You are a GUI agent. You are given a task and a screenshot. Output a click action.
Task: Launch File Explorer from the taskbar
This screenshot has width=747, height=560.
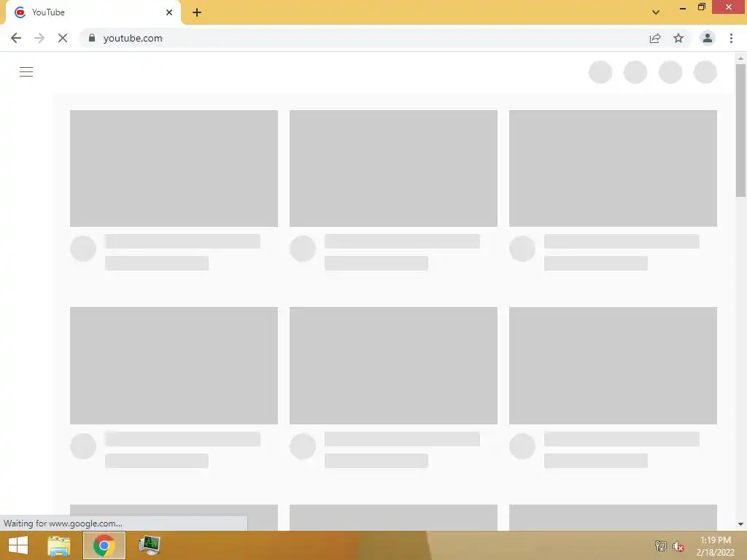coord(59,545)
